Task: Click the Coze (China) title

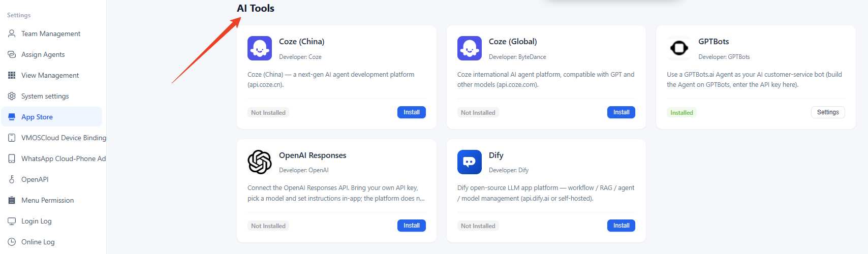Action: click(301, 42)
